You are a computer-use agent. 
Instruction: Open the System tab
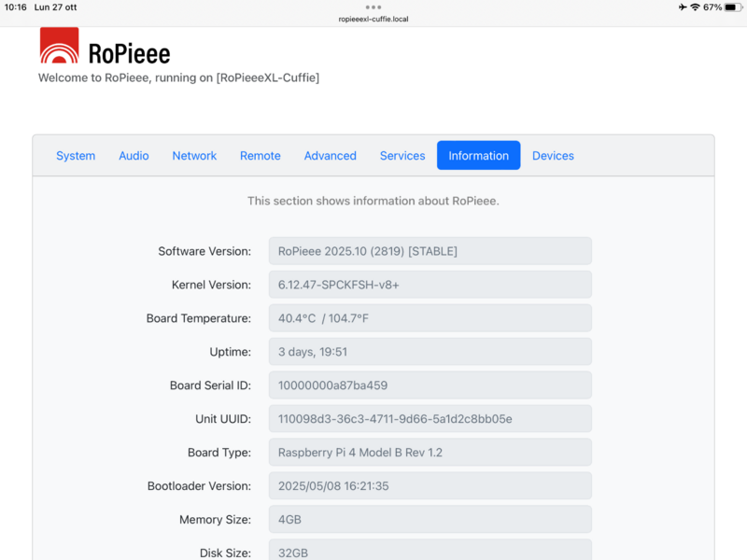(x=76, y=156)
